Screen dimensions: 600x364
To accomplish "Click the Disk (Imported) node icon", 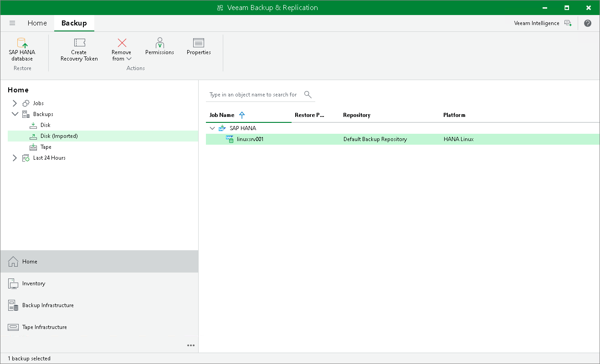I will point(33,136).
